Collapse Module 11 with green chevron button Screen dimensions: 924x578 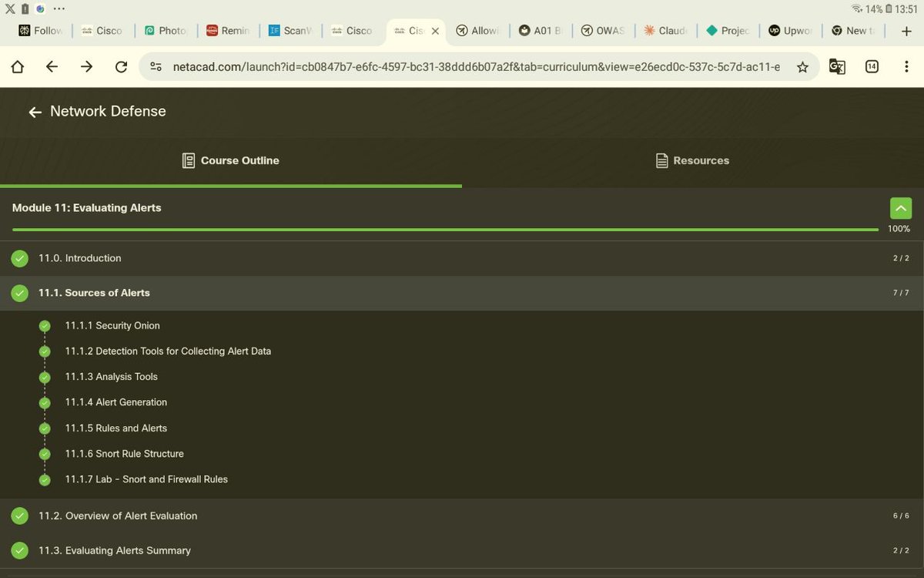coord(901,208)
